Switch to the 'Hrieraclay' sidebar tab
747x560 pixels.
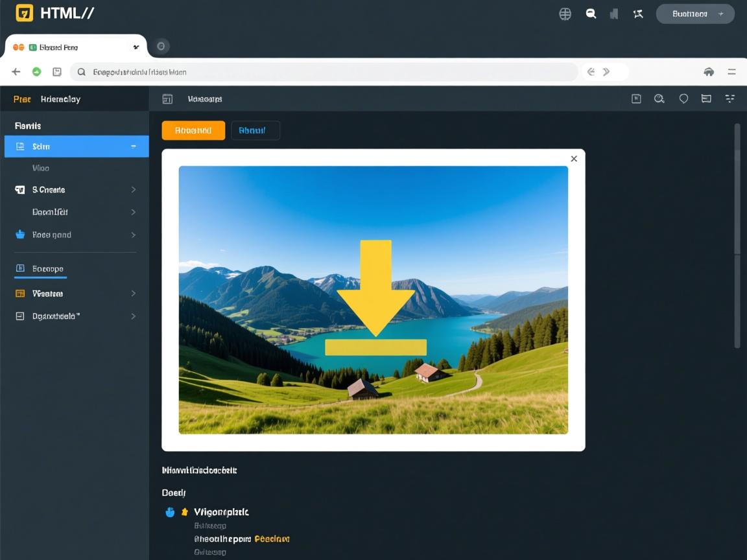point(60,99)
